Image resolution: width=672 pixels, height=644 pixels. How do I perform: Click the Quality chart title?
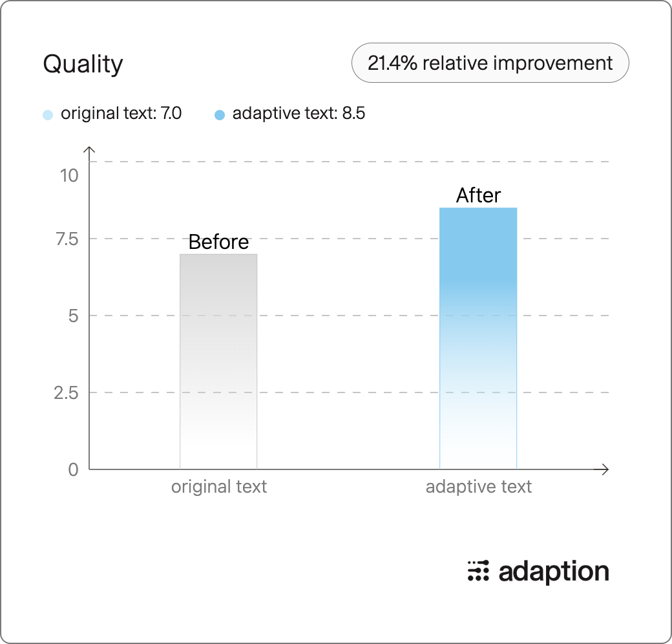coord(83,64)
